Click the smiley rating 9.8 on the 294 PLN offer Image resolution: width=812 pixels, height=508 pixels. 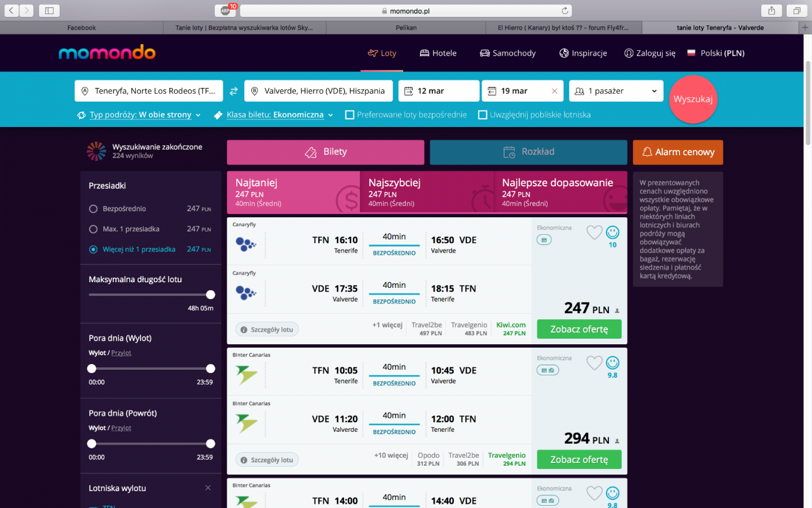(x=612, y=363)
